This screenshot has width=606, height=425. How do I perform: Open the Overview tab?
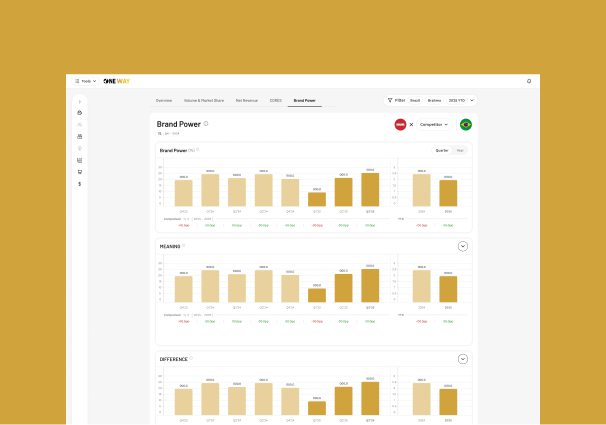click(164, 100)
